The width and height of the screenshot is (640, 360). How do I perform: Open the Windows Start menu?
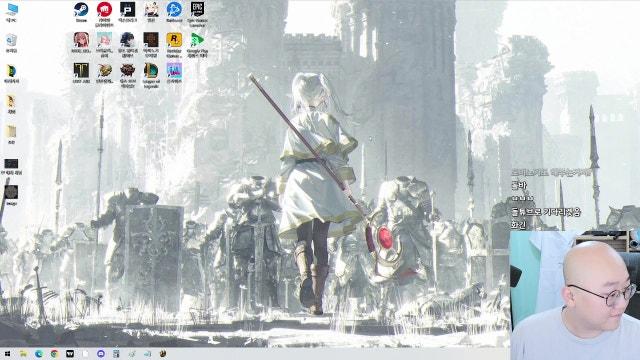[x=7, y=354]
